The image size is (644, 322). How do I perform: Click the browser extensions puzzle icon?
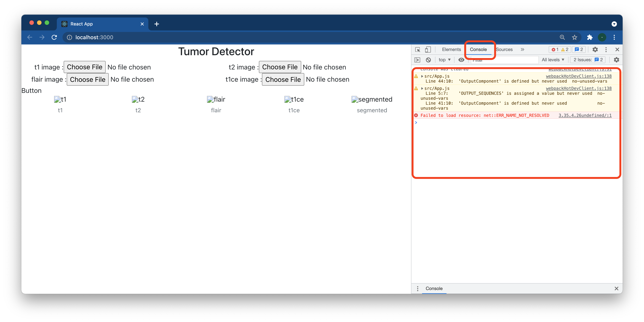click(x=590, y=37)
